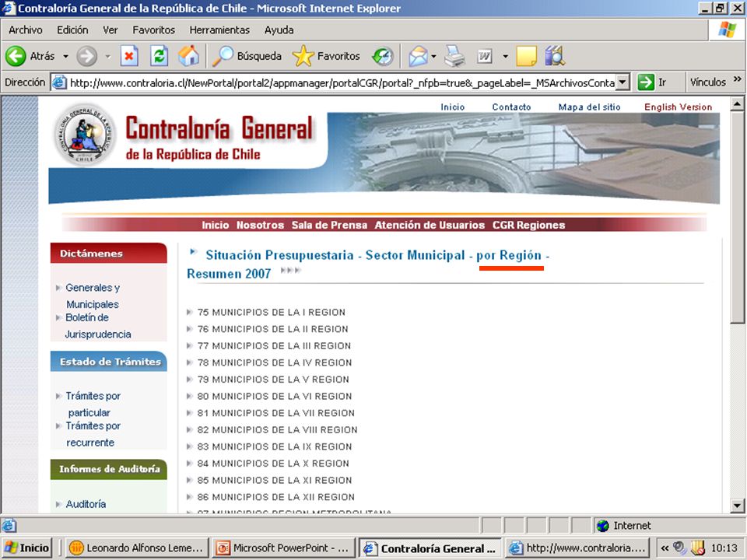Open the Favoritos menu in menu bar
Image resolution: width=747 pixels, height=560 pixels.
[153, 30]
